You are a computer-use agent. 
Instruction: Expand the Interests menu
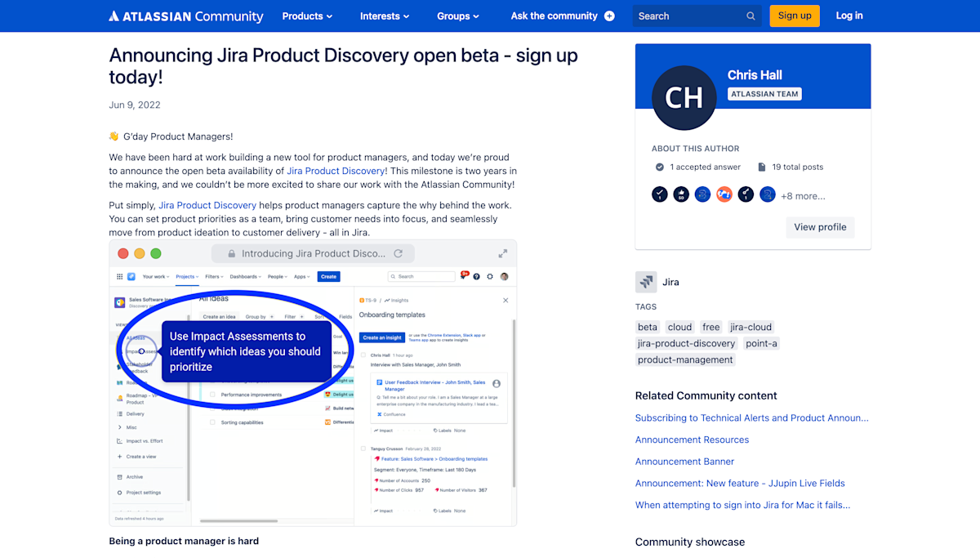coord(385,16)
